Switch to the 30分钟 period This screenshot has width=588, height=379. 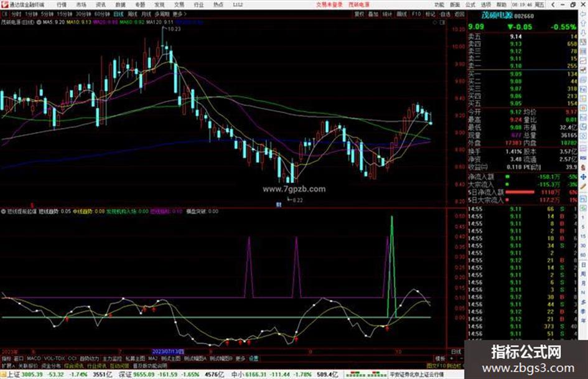(x=83, y=14)
